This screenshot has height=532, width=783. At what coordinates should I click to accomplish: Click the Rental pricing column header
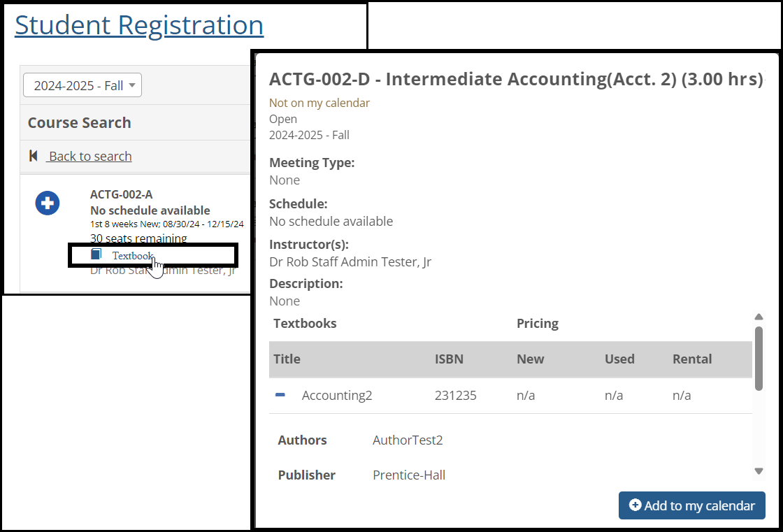click(x=691, y=359)
